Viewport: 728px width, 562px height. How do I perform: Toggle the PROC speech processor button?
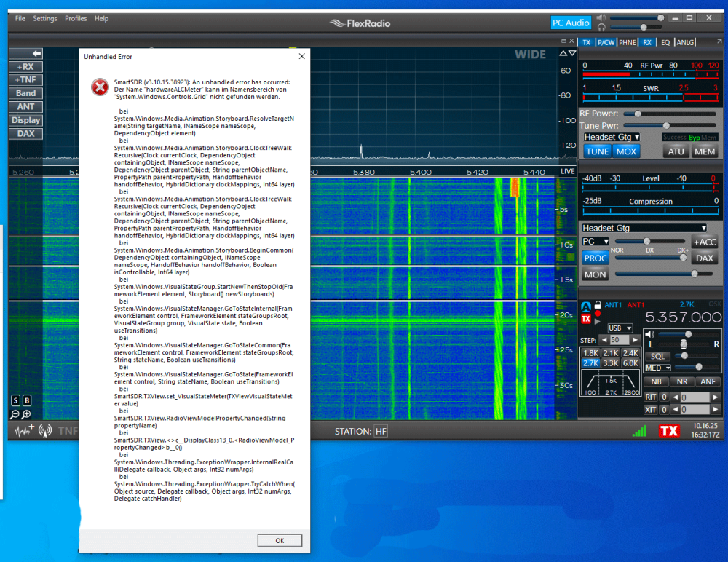click(596, 258)
